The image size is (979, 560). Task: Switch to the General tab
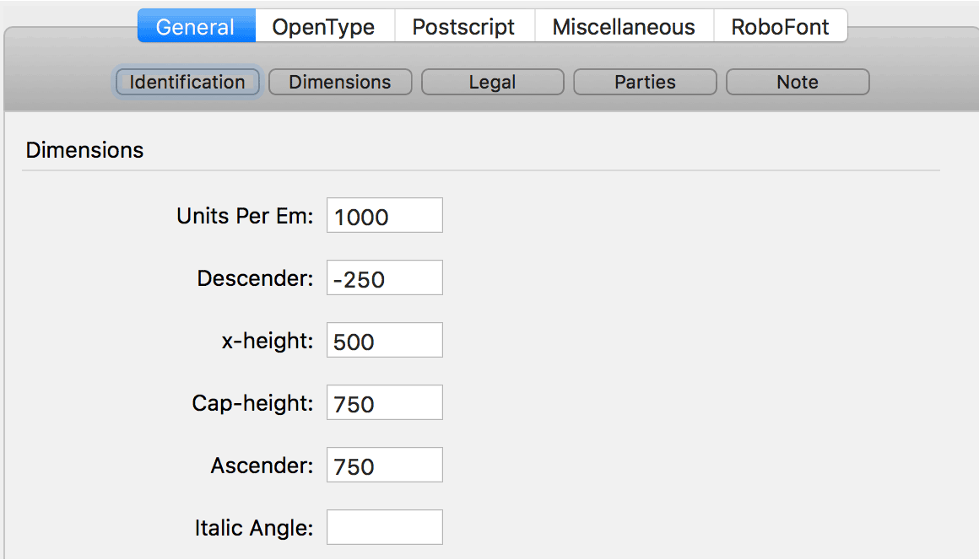click(197, 26)
